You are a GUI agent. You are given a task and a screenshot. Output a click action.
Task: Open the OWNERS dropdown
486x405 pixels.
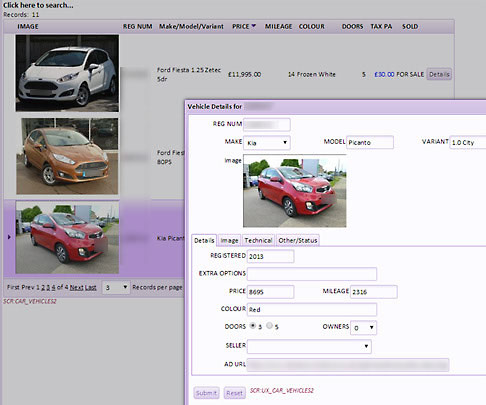[363, 328]
